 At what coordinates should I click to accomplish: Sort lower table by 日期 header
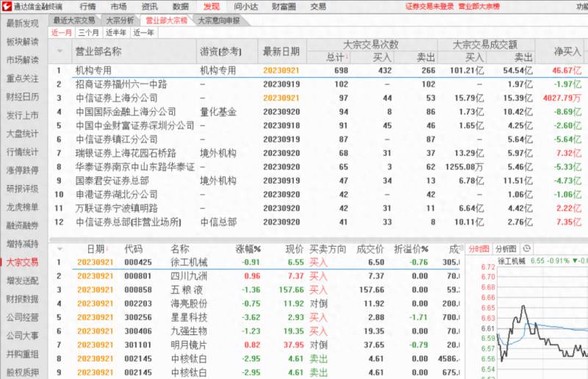point(97,249)
